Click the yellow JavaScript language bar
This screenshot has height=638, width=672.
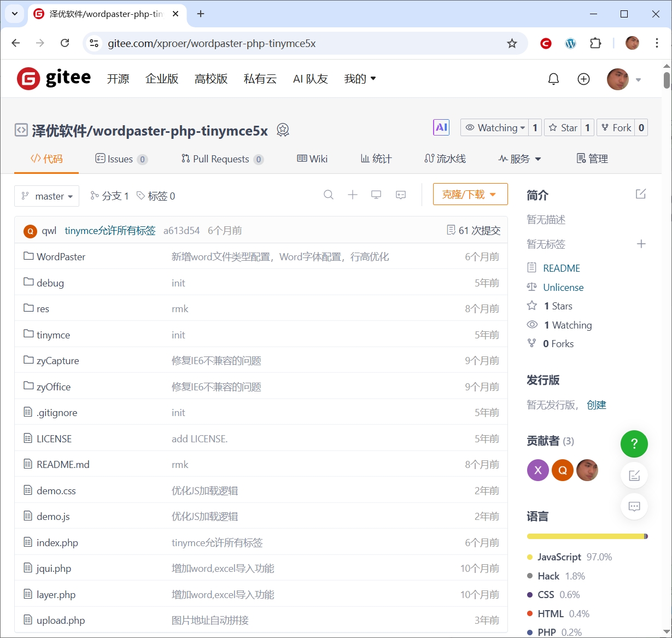[585, 536]
